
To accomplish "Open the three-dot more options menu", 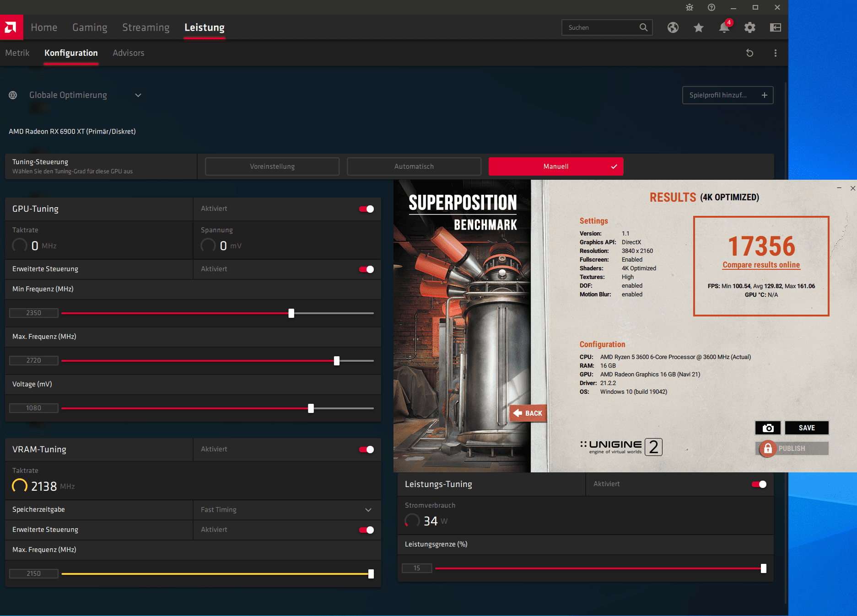I will (x=775, y=53).
